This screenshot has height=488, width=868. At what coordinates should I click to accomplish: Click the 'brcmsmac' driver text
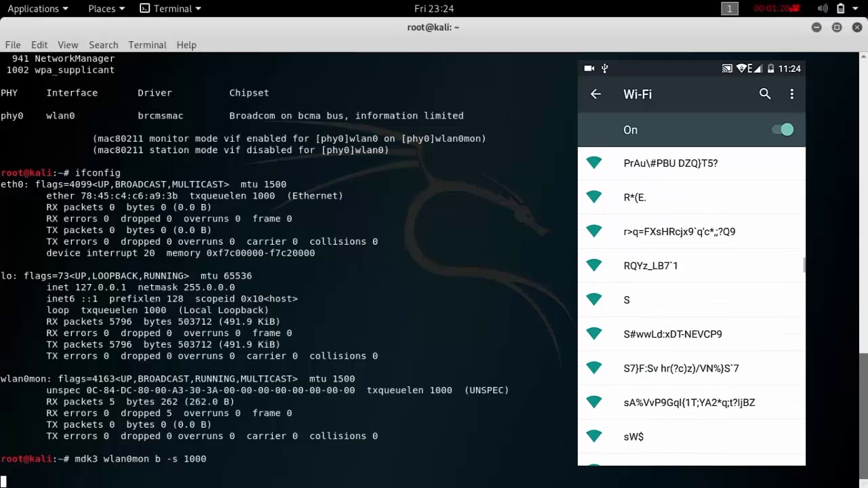point(160,116)
